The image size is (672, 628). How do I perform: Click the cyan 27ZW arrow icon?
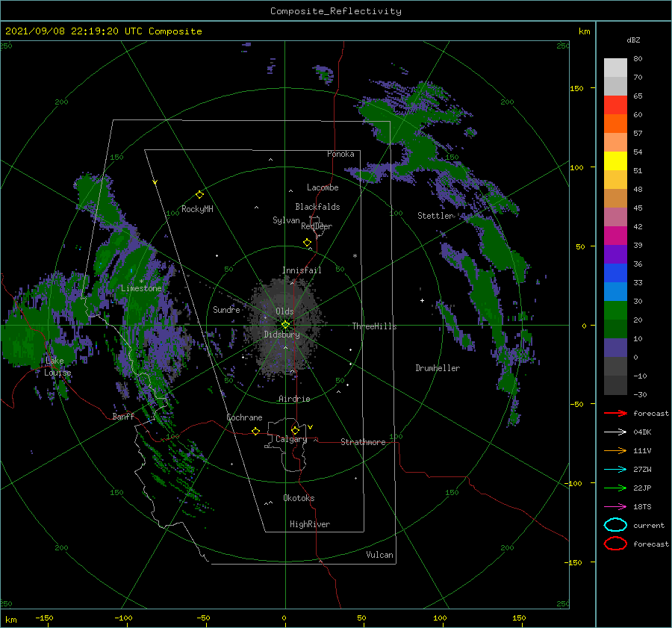coord(615,470)
